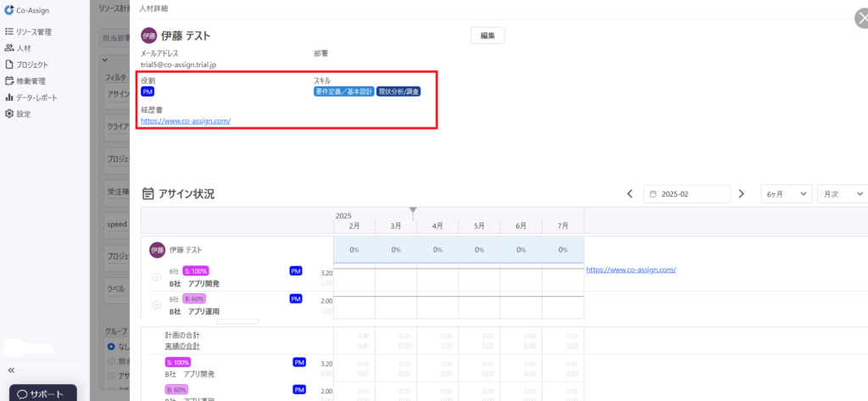Go to previous period with left arrow
The width and height of the screenshot is (868, 401).
(630, 194)
